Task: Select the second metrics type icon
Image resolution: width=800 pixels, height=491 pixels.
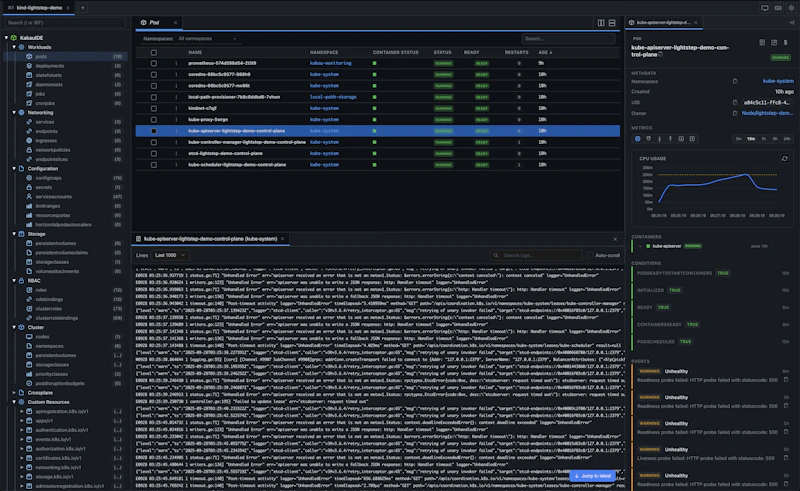Action: [x=648, y=139]
